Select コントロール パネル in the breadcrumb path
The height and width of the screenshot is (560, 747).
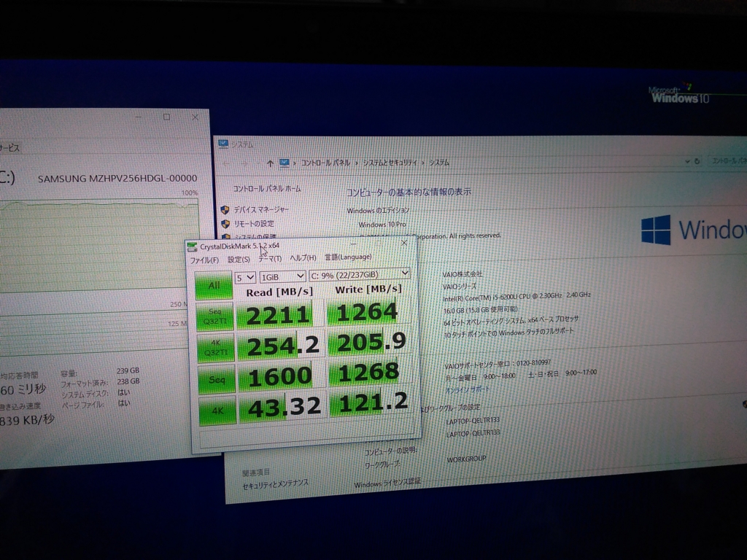(x=326, y=163)
